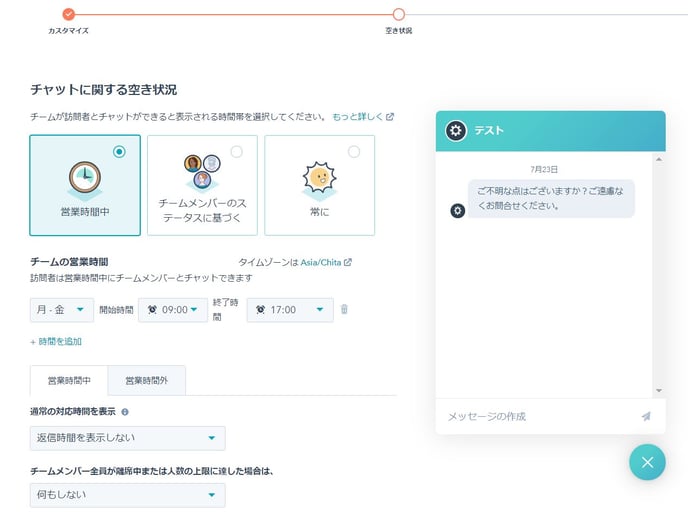
Task: Click the 空き状況 step circle
Action: pos(398,14)
